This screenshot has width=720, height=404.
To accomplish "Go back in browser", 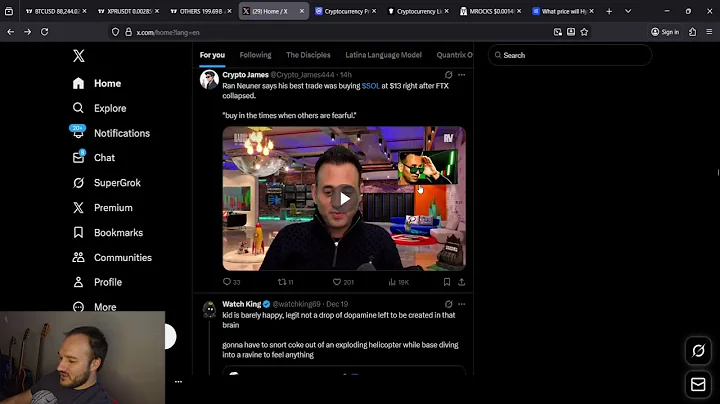I will [x=11, y=32].
